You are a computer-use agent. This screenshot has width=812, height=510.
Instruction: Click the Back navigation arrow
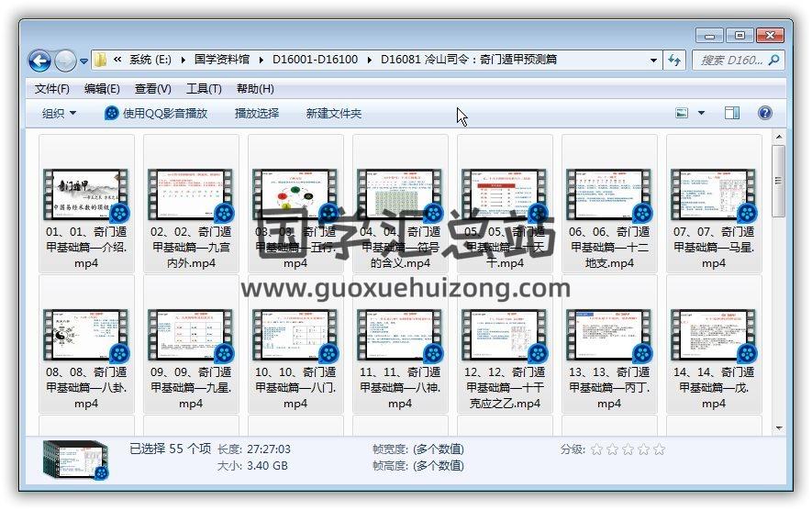pyautogui.click(x=39, y=61)
